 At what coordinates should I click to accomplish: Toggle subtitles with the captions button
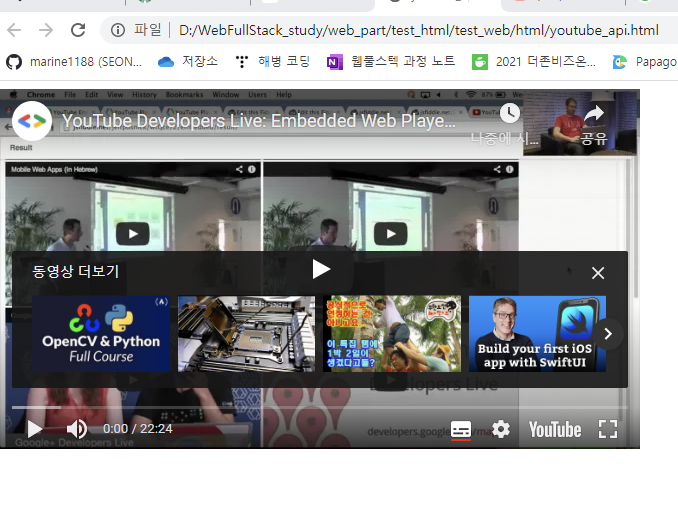(x=461, y=429)
